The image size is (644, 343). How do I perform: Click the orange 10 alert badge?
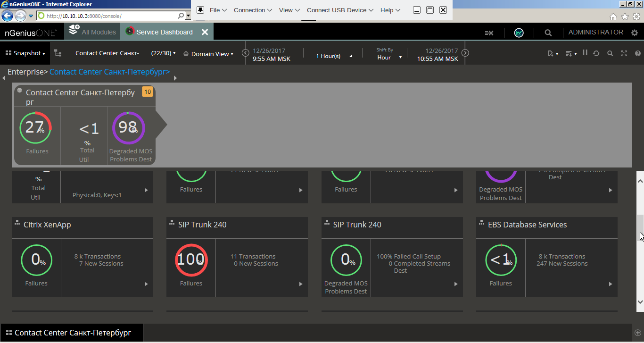(148, 92)
